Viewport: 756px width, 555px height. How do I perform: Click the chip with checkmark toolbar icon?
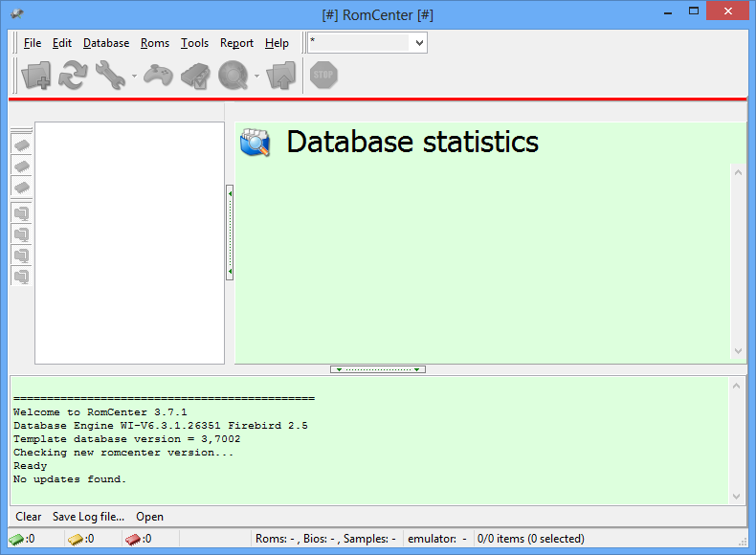pos(195,75)
